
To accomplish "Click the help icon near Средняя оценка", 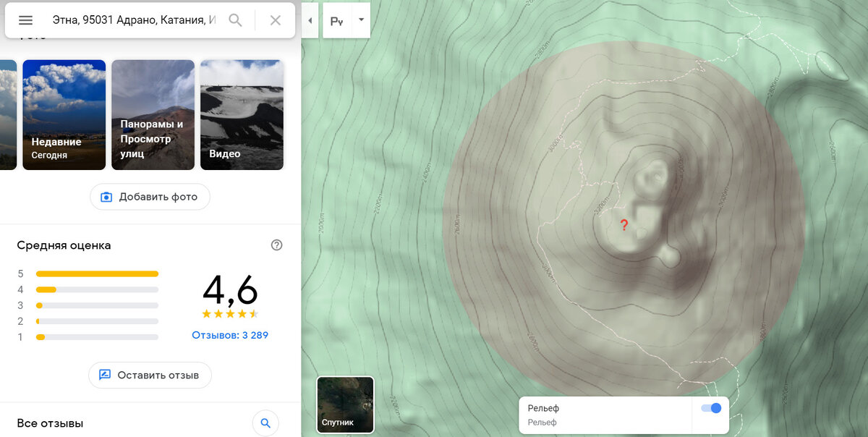I will [276, 245].
